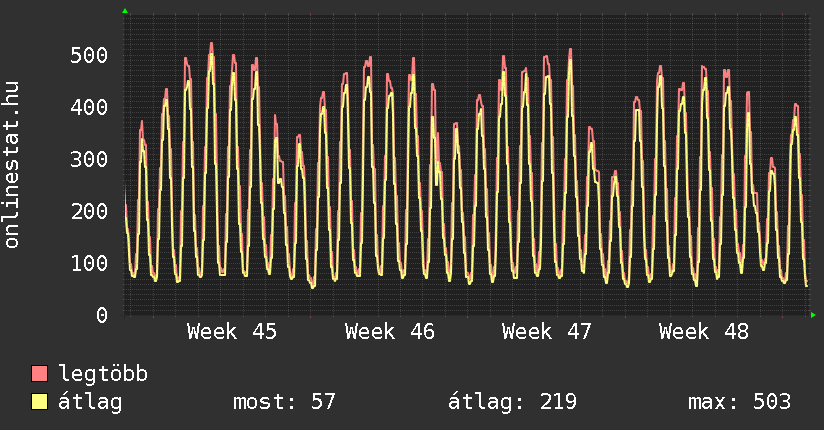Click the vertical onlinestat.hu label
Viewport: 824px width, 430px height.
(13, 165)
